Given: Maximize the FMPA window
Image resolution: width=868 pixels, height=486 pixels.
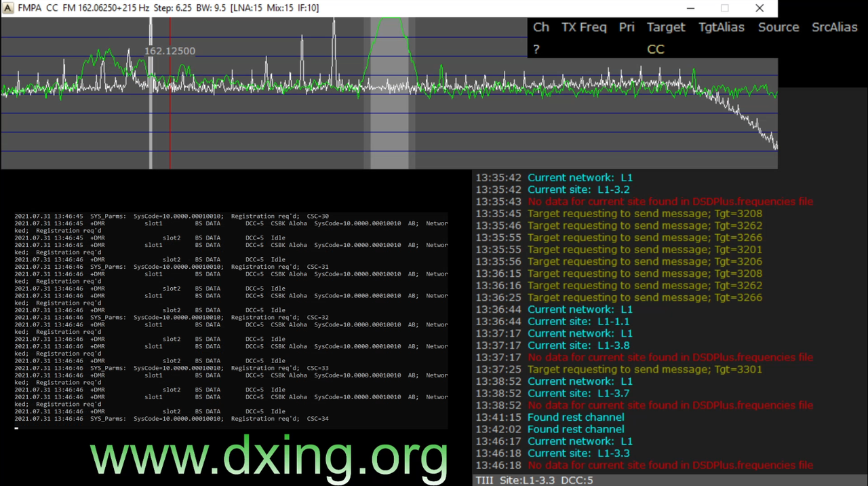Looking at the screenshot, I should coord(724,8).
